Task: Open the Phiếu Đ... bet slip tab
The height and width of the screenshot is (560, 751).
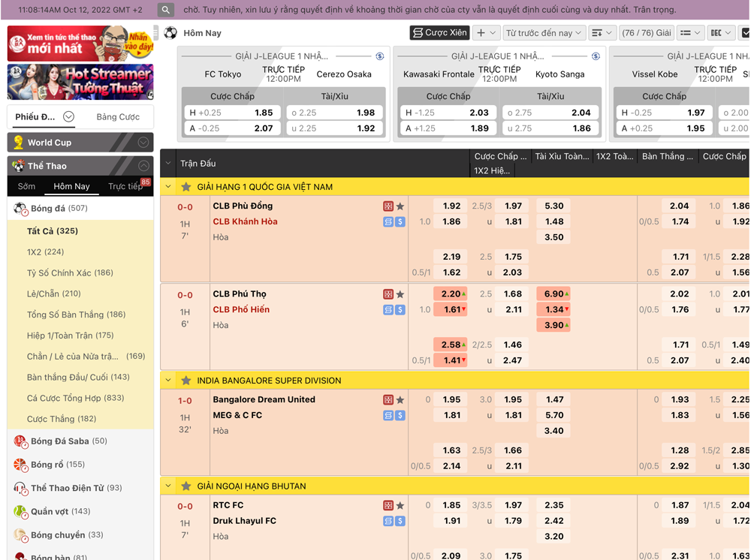Action: (44, 117)
